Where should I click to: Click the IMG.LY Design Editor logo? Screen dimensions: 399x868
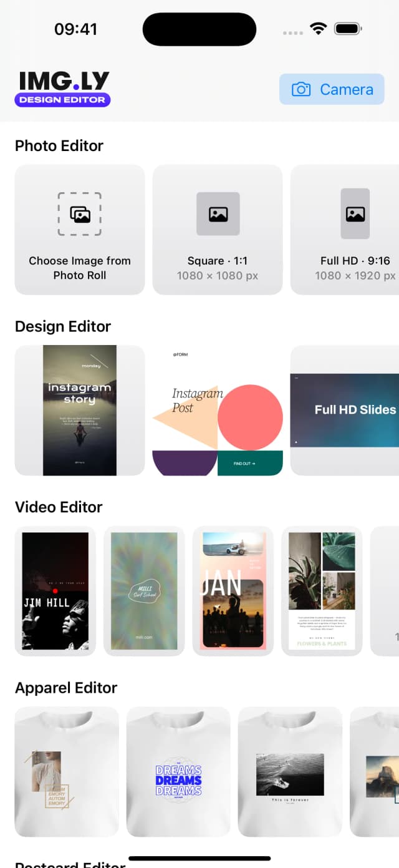(64, 89)
